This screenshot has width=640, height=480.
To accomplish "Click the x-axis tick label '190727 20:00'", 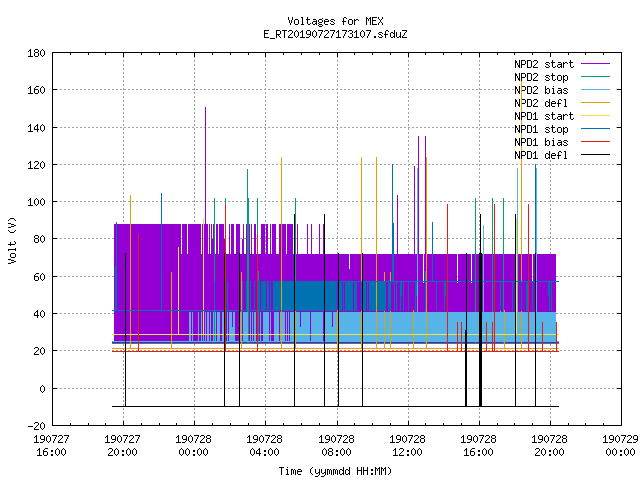I will pyautogui.click(x=122, y=446).
